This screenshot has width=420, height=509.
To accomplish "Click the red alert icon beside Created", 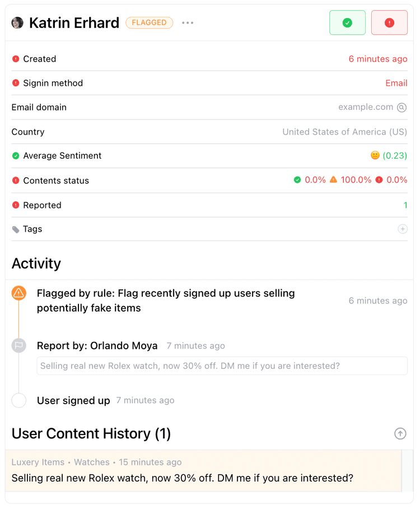I will pyautogui.click(x=15, y=59).
